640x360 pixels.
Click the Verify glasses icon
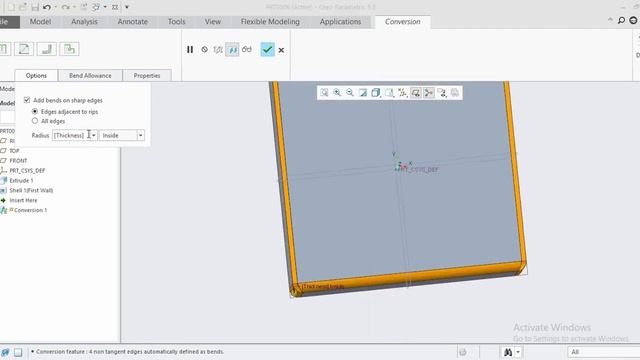click(x=247, y=49)
